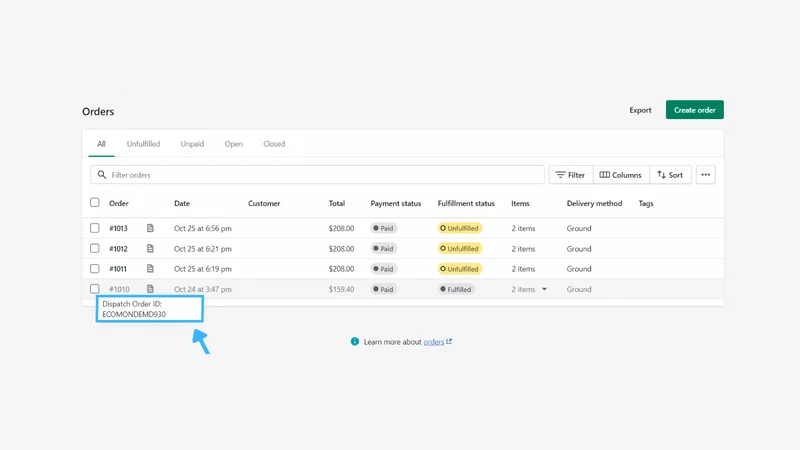
Task: Click the Date column header
Action: tap(182, 203)
